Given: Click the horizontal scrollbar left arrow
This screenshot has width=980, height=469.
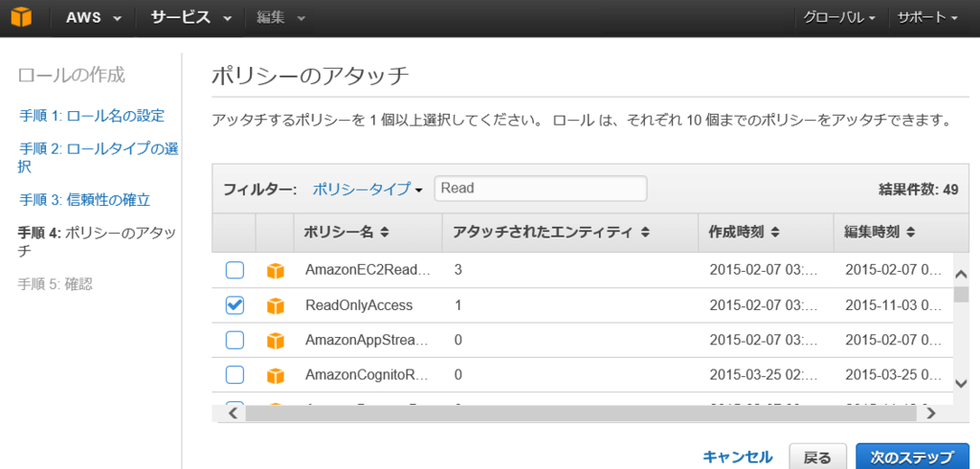Looking at the screenshot, I should coord(234,413).
